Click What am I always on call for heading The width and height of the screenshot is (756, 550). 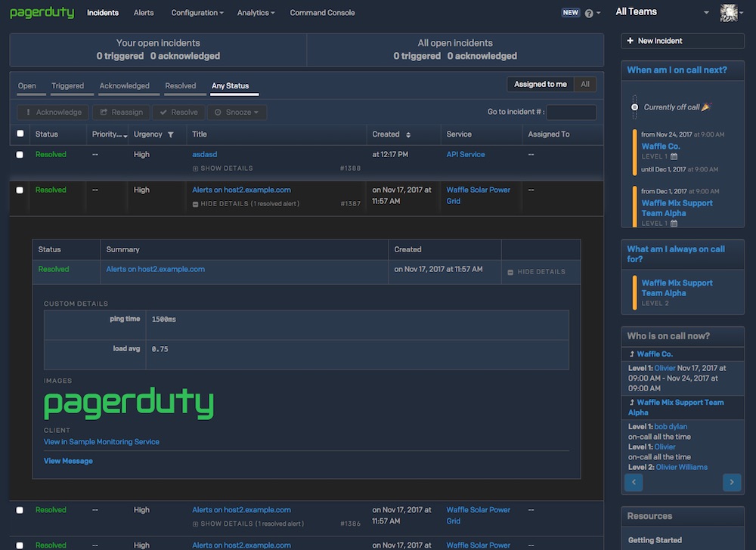click(675, 254)
